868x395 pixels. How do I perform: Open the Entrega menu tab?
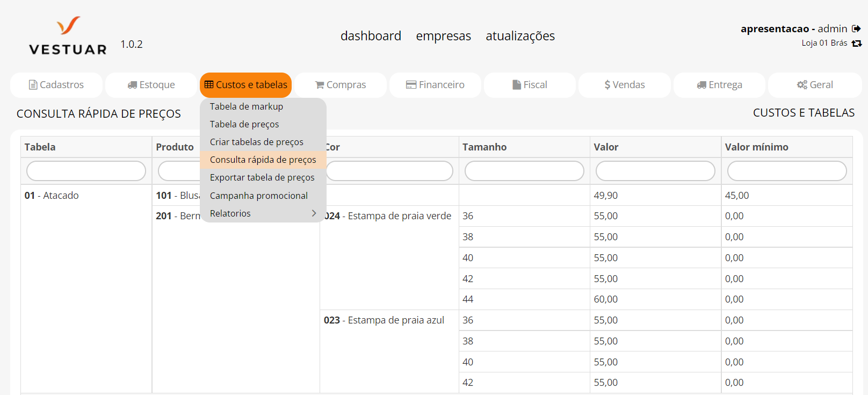tap(719, 85)
